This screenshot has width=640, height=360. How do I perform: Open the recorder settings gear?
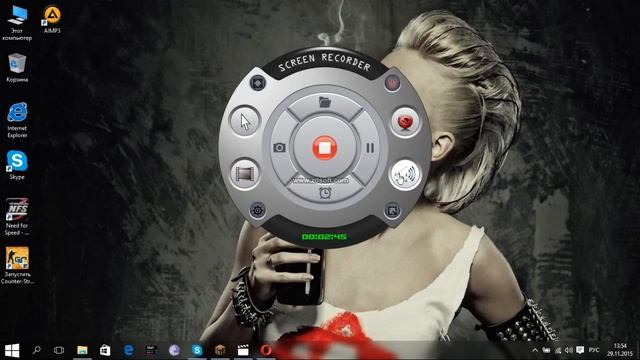click(x=258, y=211)
